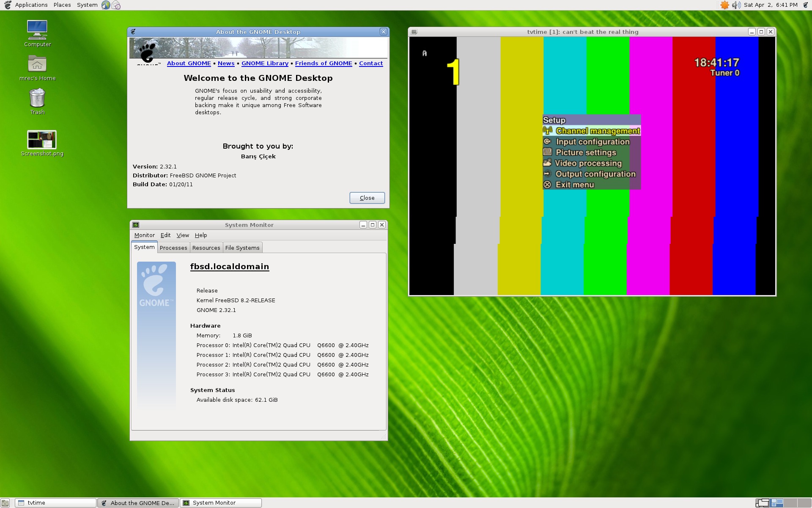Click the Video processing icon in tvtime

(x=547, y=163)
